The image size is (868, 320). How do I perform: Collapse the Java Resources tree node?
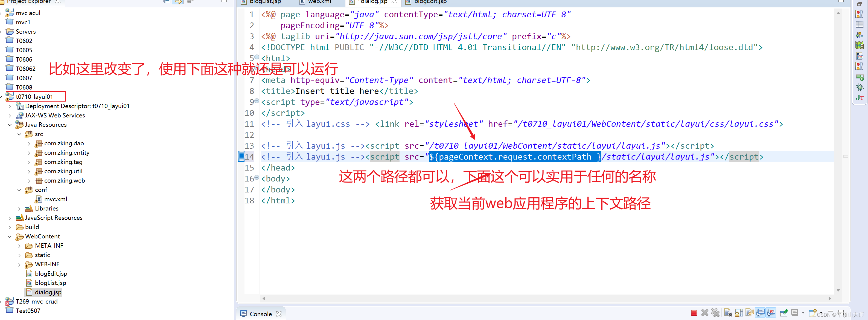tap(10, 125)
